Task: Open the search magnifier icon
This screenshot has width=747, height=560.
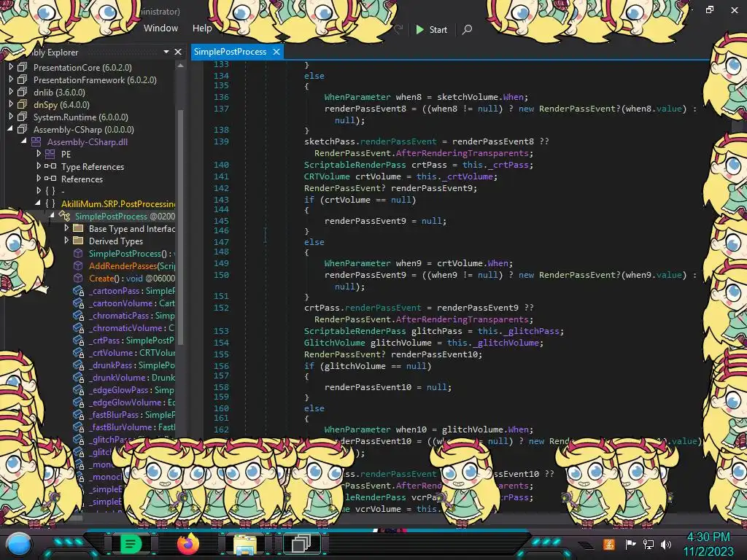Action: (468, 29)
